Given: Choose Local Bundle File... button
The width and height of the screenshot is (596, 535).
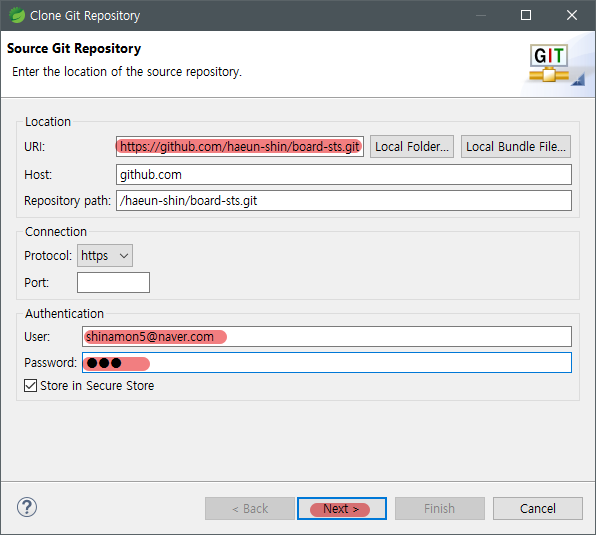Looking at the screenshot, I should tap(515, 147).
